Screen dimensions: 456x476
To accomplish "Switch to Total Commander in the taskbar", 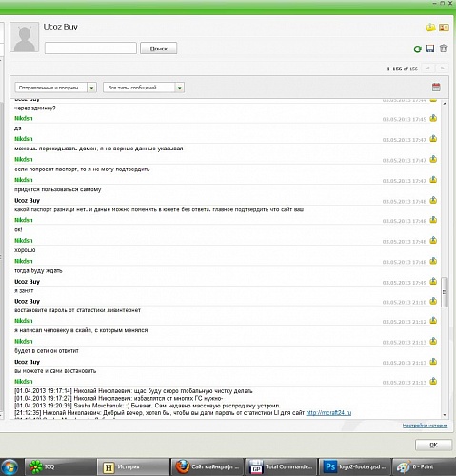I will tap(281, 466).
